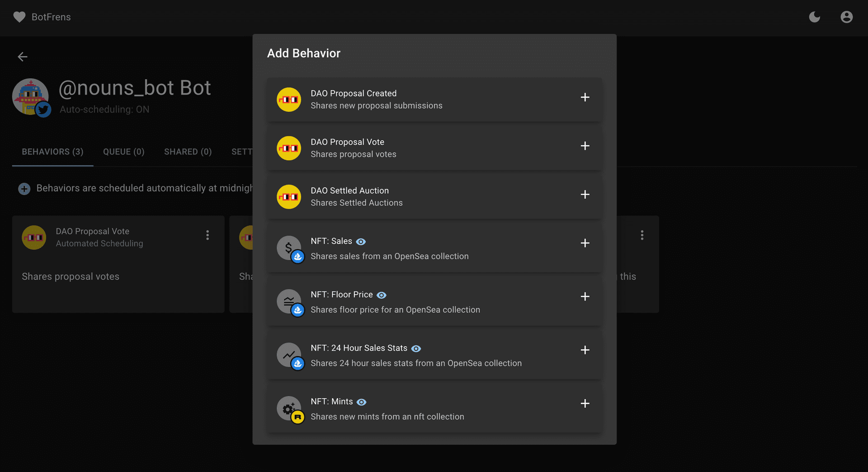Click the eye icon beside NFT: Sales
868x472 pixels.
(x=361, y=242)
